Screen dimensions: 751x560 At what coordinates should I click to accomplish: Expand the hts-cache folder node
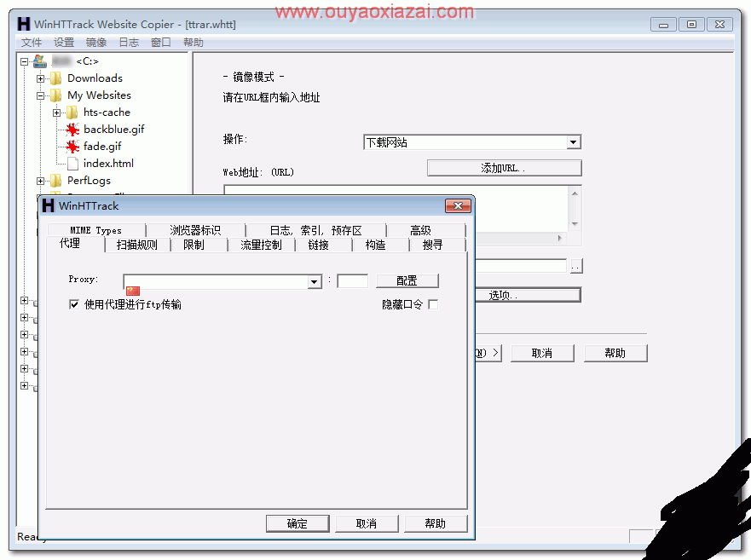(57, 113)
